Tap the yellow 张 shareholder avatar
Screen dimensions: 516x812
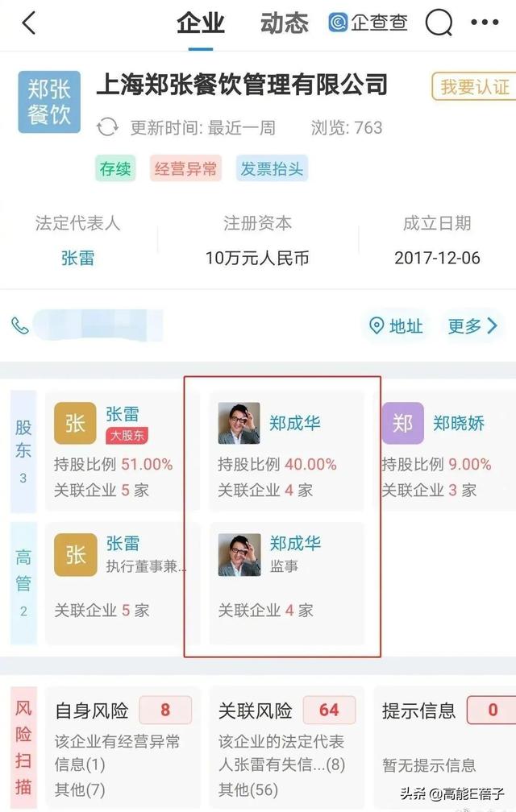click(x=75, y=423)
